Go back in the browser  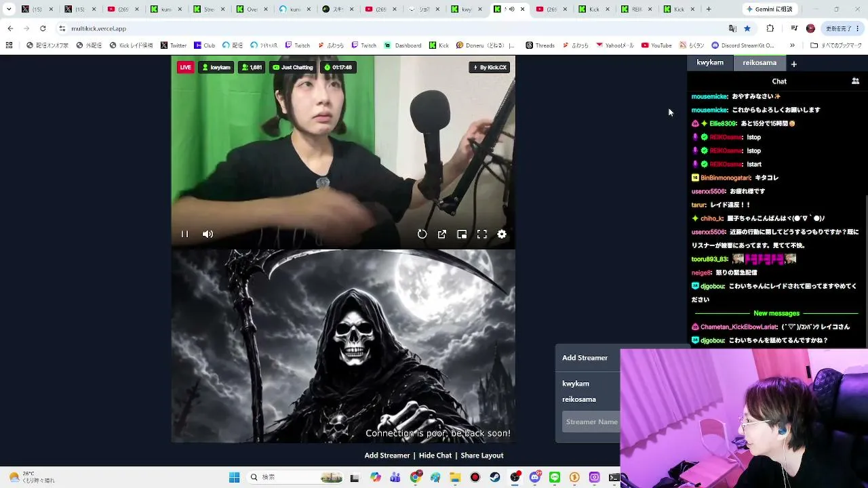click(x=10, y=28)
